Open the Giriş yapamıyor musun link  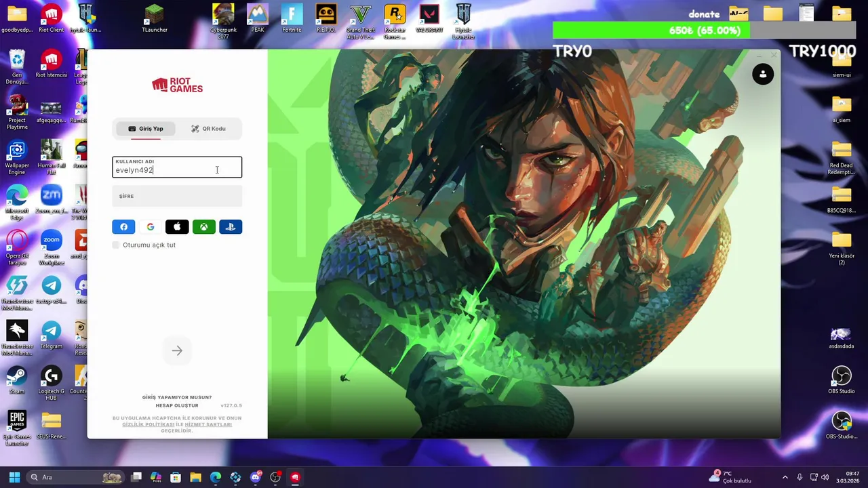[x=177, y=397]
